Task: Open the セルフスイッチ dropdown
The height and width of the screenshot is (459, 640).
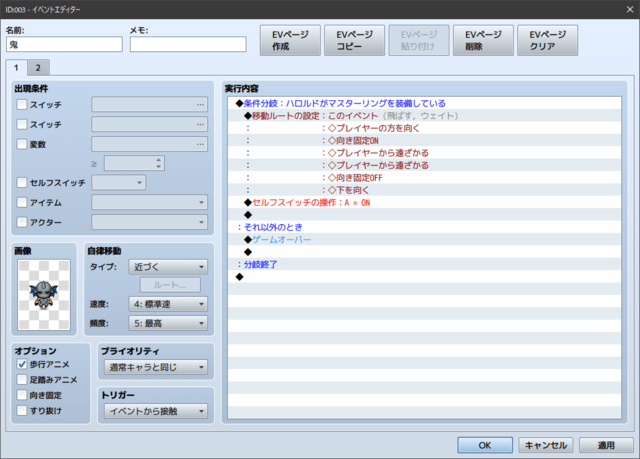Action: 118,182
